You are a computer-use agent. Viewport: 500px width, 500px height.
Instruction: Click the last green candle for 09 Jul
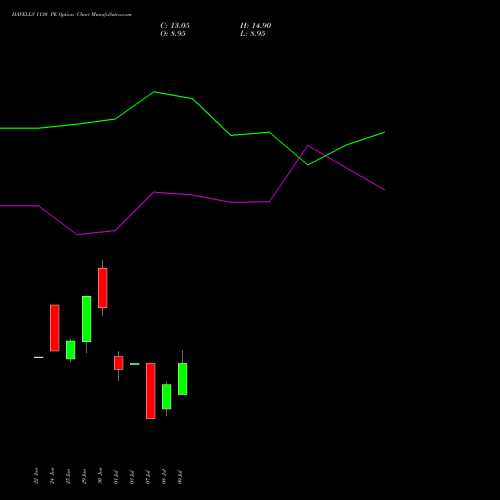click(x=183, y=379)
